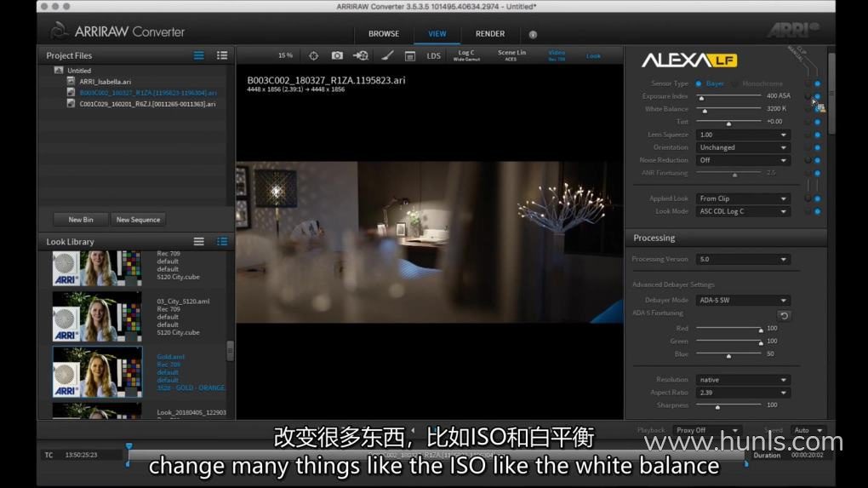The width and height of the screenshot is (868, 488).
Task: Click Look Library plain list view icon
Action: (x=199, y=242)
